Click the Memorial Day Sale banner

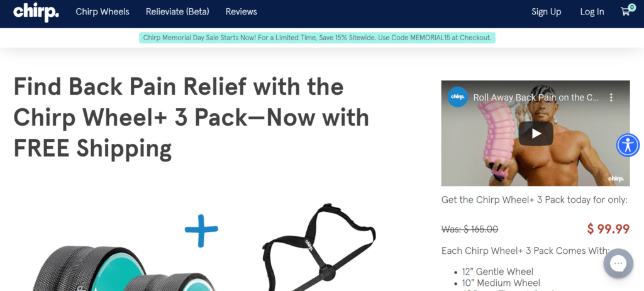coord(317,38)
